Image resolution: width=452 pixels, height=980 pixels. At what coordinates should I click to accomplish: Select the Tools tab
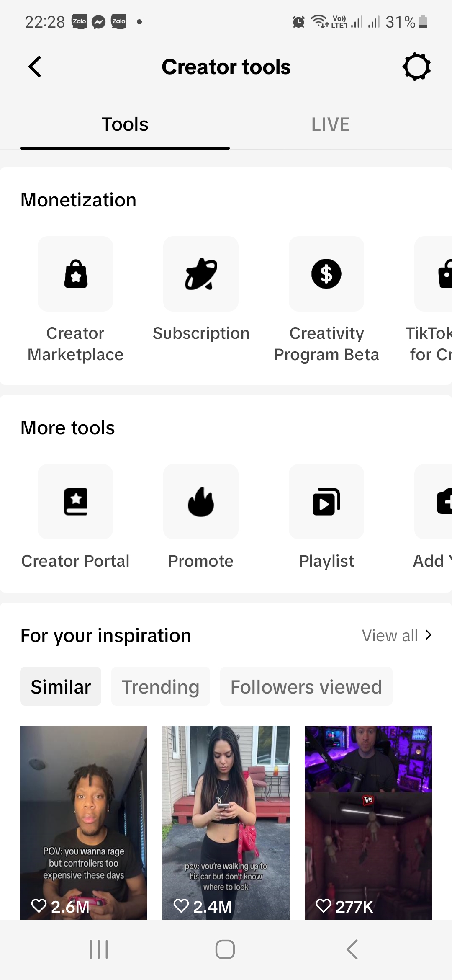coord(125,124)
